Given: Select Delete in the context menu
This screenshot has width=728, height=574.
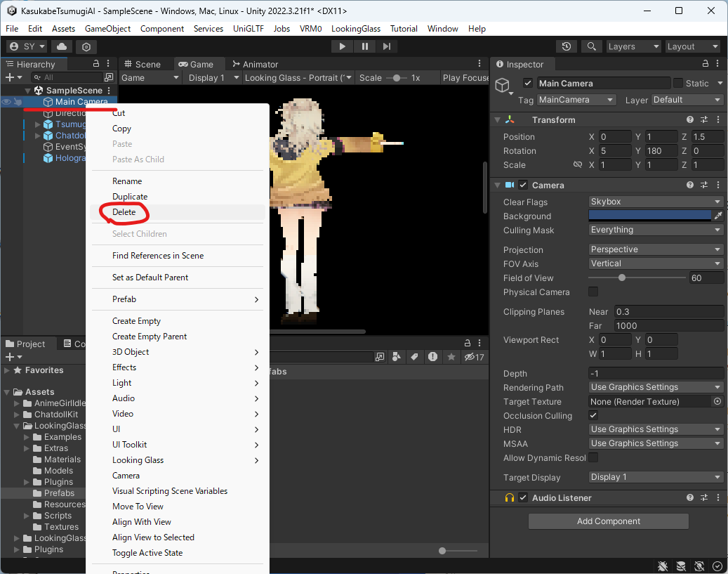Looking at the screenshot, I should (124, 211).
